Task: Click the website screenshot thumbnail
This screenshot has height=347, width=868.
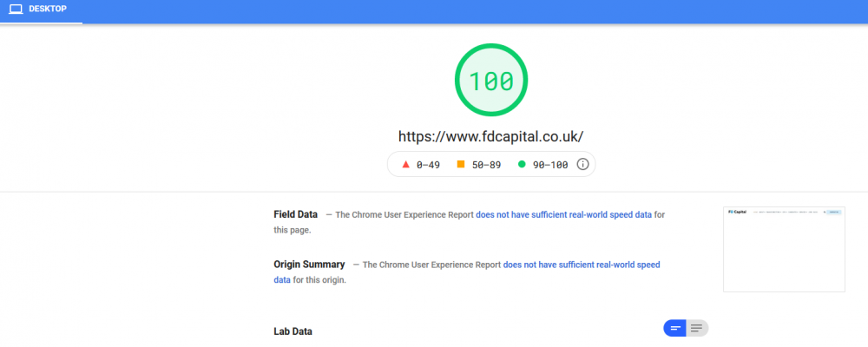Action: [784, 249]
